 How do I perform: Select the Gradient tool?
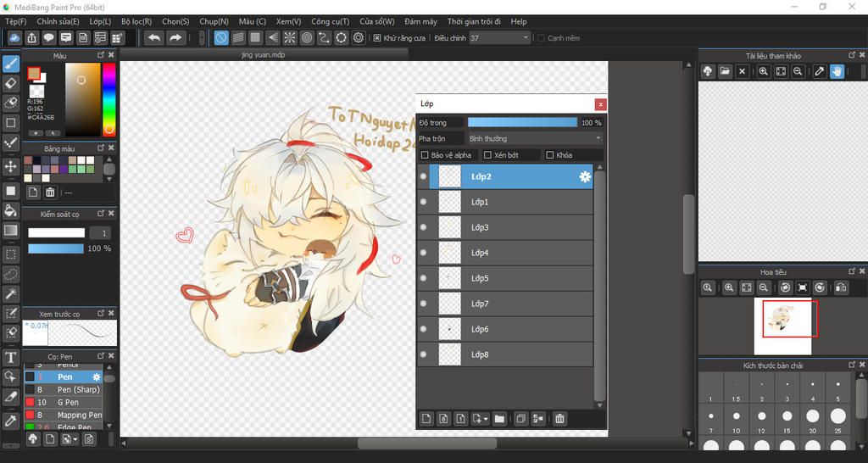click(x=10, y=230)
